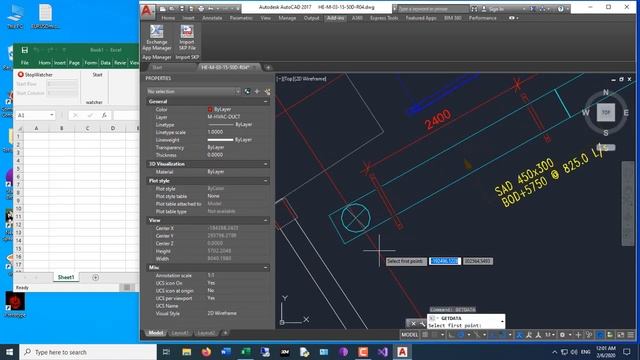Toggle PICKADD icon in Properties palette
This screenshot has width=640, height=360.
tap(267, 91)
